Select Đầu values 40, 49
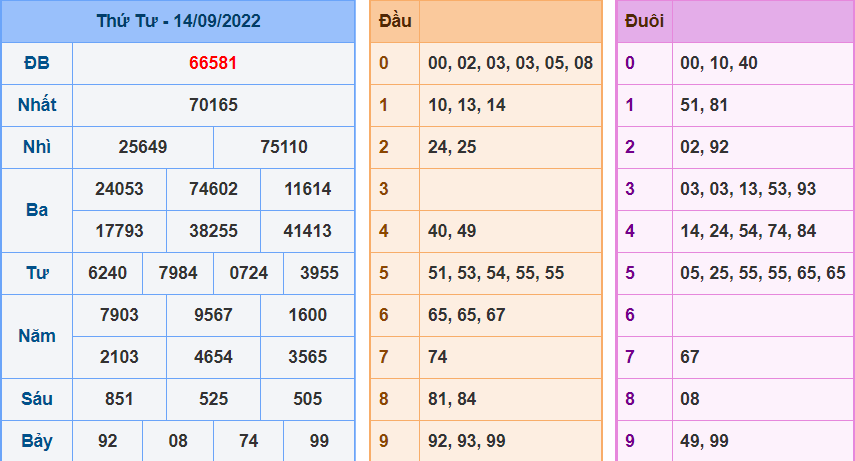The height and width of the screenshot is (461, 855). [452, 231]
